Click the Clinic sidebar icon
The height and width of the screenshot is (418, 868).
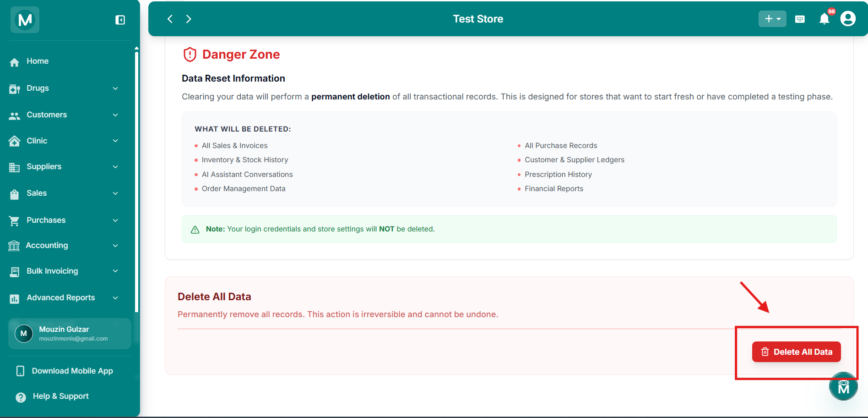[14, 141]
